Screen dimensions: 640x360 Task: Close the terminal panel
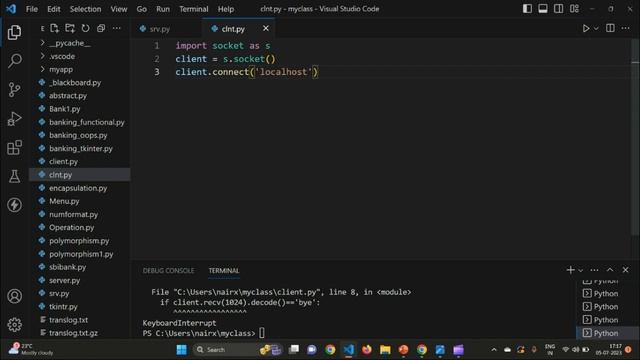coord(625,270)
